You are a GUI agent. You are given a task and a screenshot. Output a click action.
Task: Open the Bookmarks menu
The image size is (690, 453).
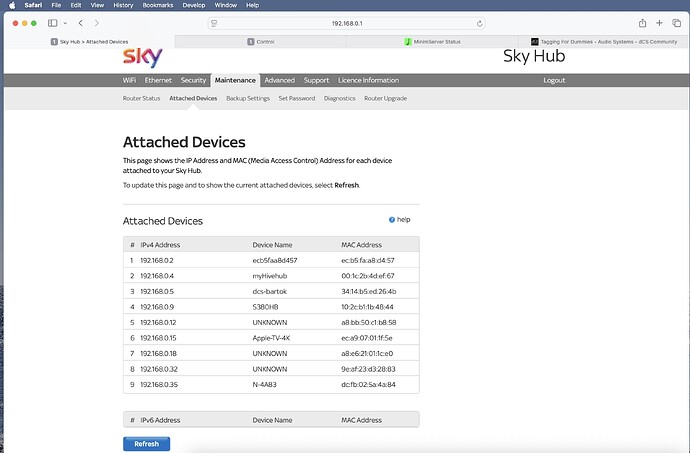[x=158, y=5]
